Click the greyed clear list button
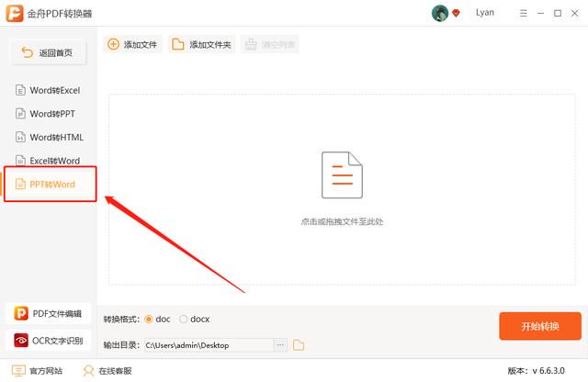The width and height of the screenshot is (588, 382). [x=269, y=45]
